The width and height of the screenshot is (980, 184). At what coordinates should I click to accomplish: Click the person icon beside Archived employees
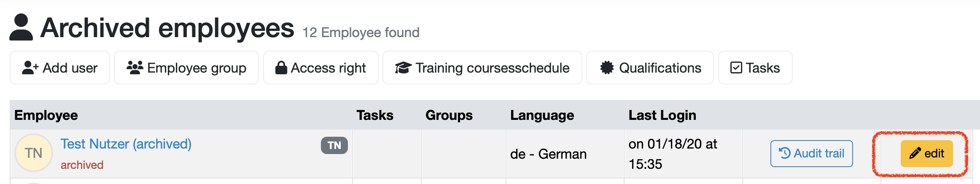coord(21,27)
